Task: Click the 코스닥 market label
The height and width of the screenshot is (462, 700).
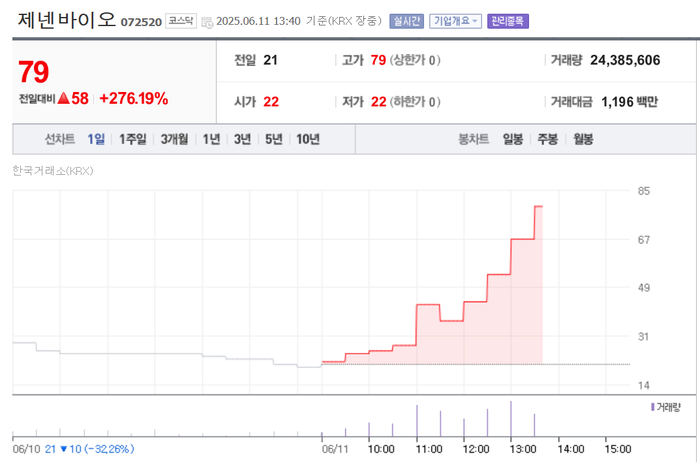Action: pyautogui.click(x=181, y=21)
